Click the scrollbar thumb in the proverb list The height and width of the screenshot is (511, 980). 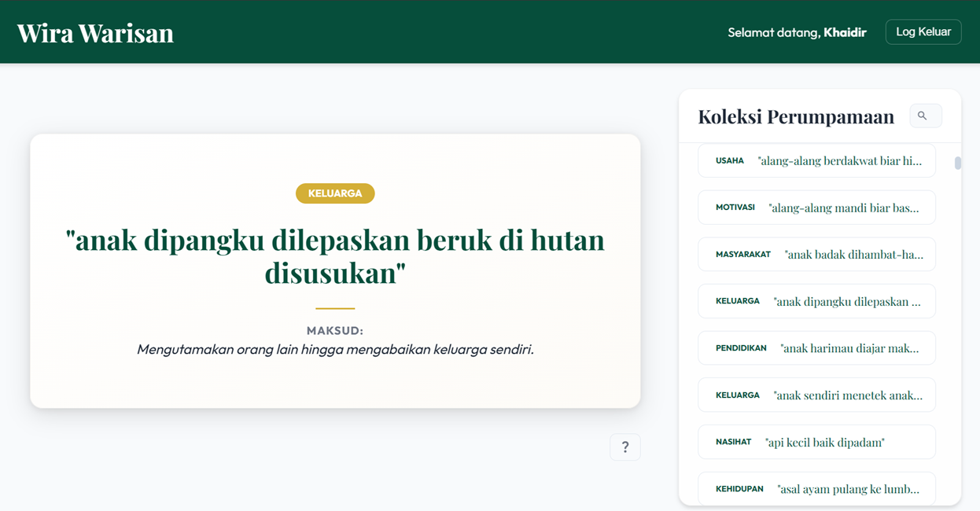958,163
